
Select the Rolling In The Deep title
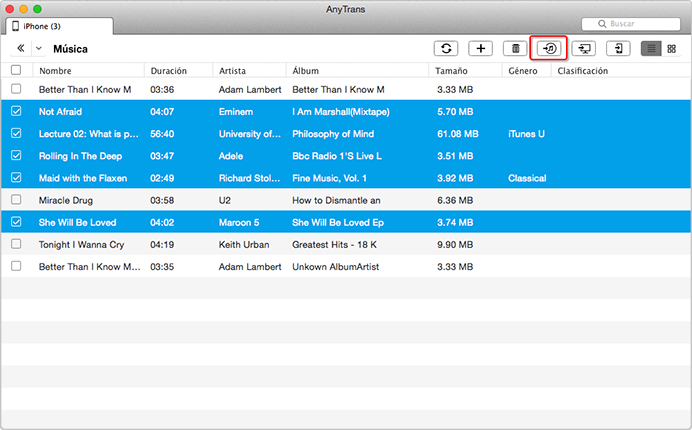(80, 156)
